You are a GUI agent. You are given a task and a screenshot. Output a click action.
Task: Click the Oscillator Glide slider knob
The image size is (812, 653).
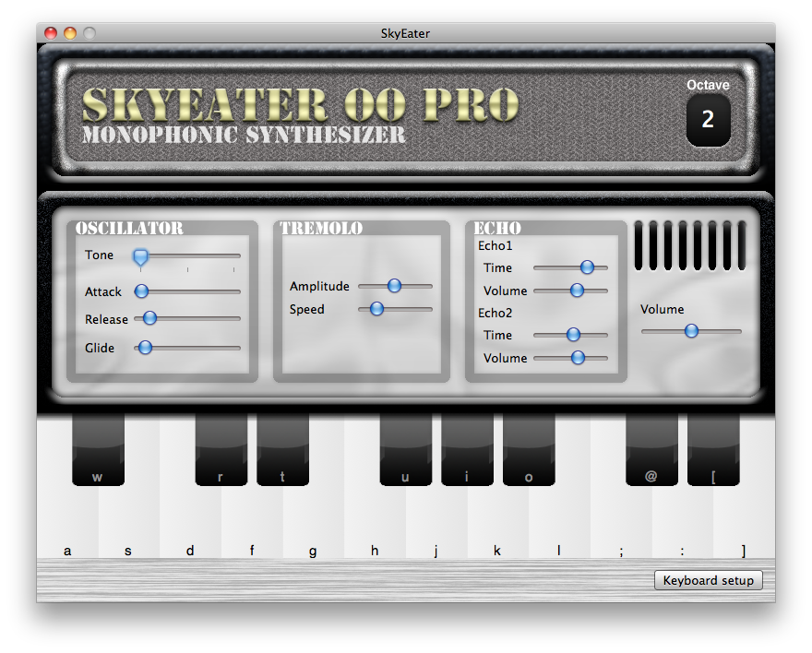pos(146,347)
